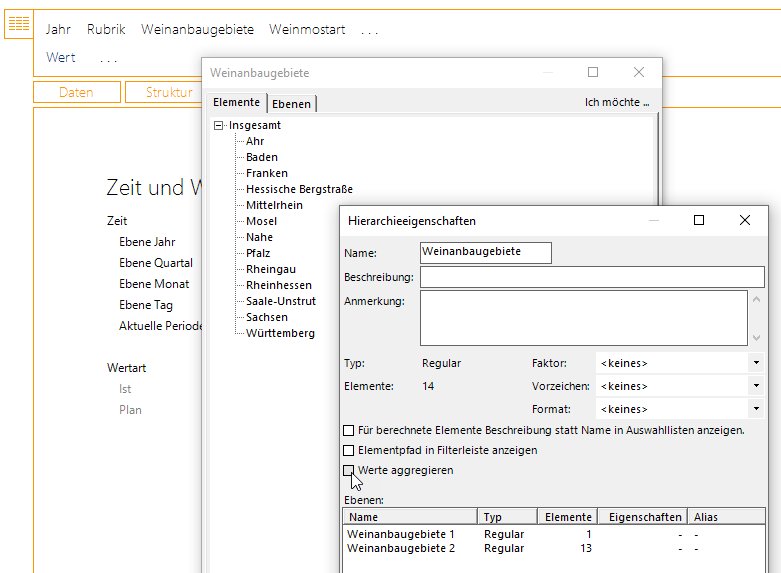781x573 pixels.
Task: Enable Werte aggregieren checkbox
Action: (349, 470)
